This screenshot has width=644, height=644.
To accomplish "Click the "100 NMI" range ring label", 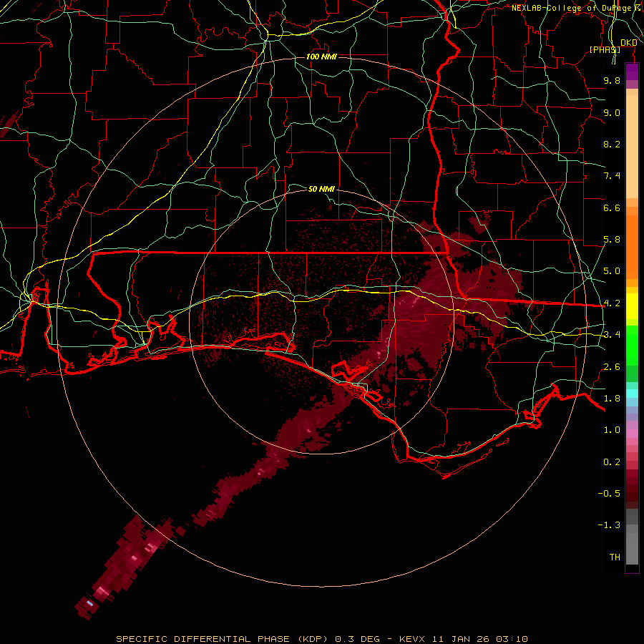I will tap(321, 57).
